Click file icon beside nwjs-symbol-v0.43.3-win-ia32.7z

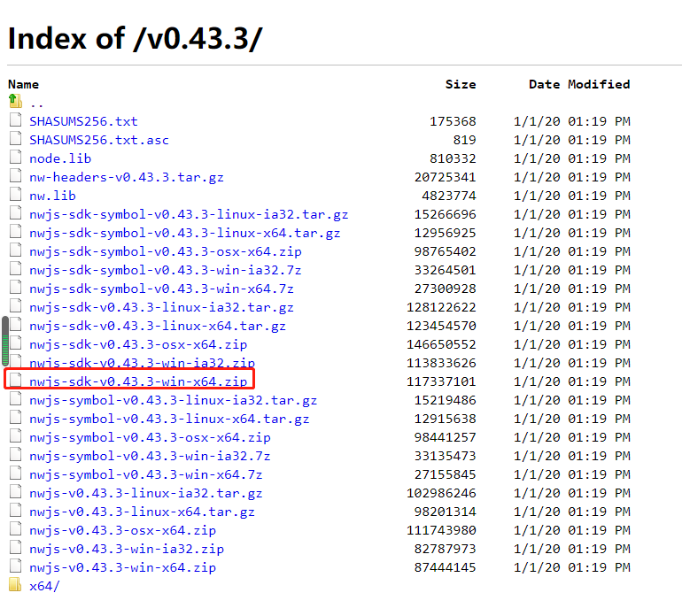click(16, 454)
